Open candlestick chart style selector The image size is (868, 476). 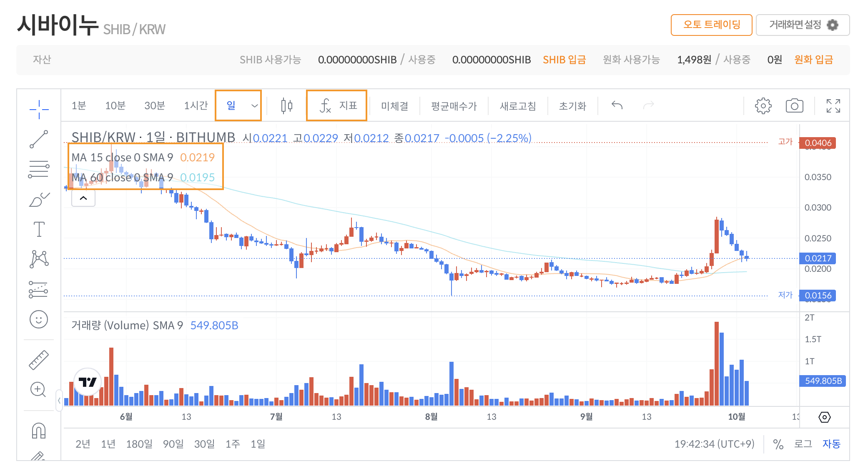click(286, 106)
